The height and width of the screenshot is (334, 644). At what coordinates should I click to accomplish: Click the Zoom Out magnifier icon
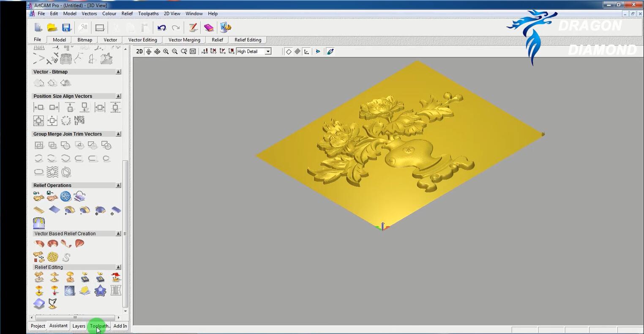coord(175,52)
